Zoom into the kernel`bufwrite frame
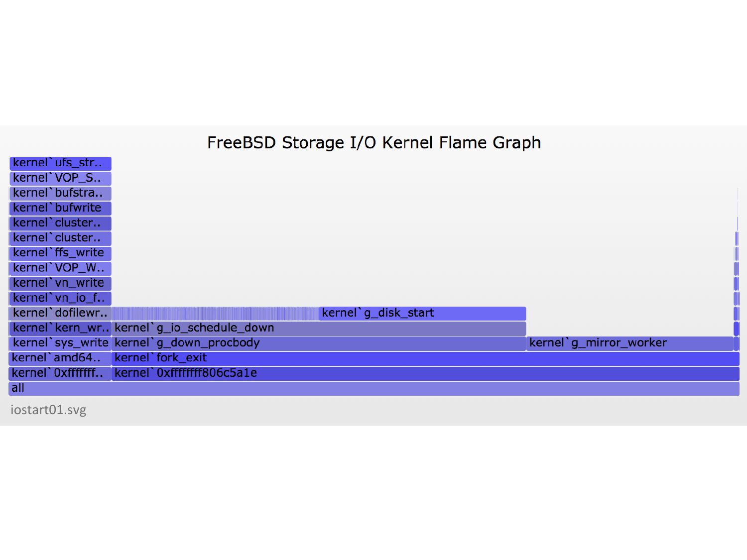 (60, 208)
